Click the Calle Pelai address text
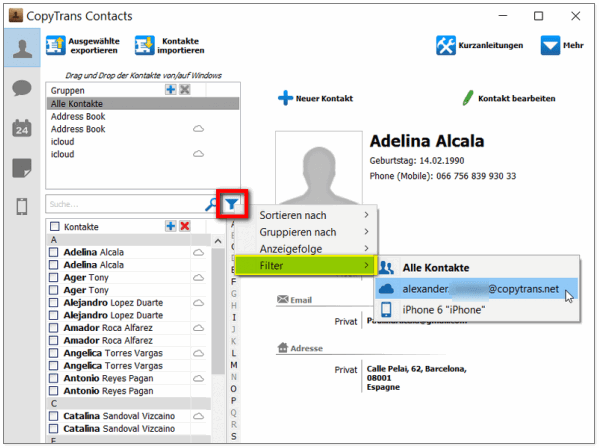This screenshot has width=599, height=448. [416, 378]
